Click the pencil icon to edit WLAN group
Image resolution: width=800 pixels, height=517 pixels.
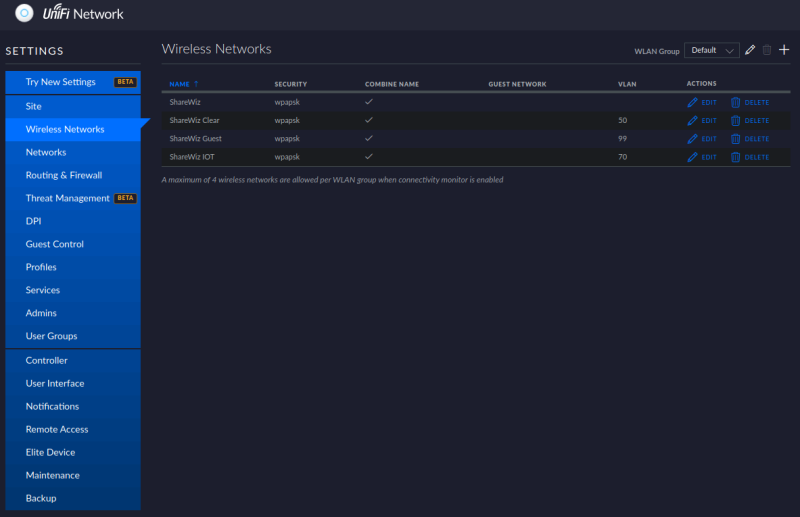[749, 50]
